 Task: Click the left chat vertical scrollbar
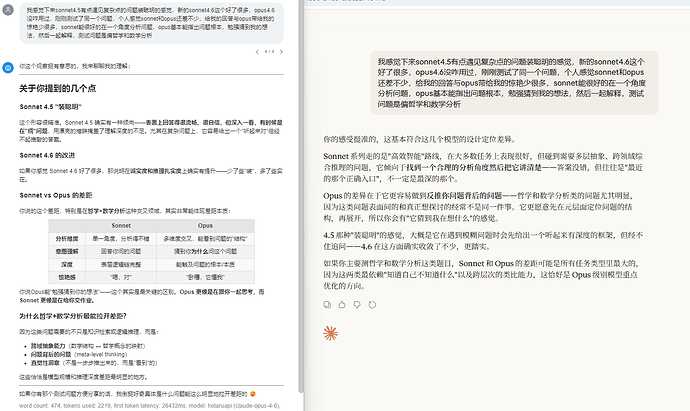click(x=301, y=196)
